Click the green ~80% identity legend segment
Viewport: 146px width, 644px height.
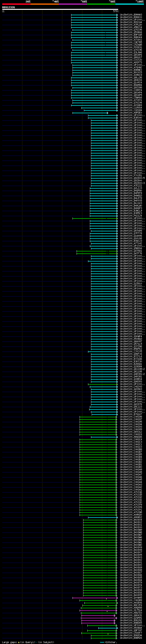[x=101, y=4]
